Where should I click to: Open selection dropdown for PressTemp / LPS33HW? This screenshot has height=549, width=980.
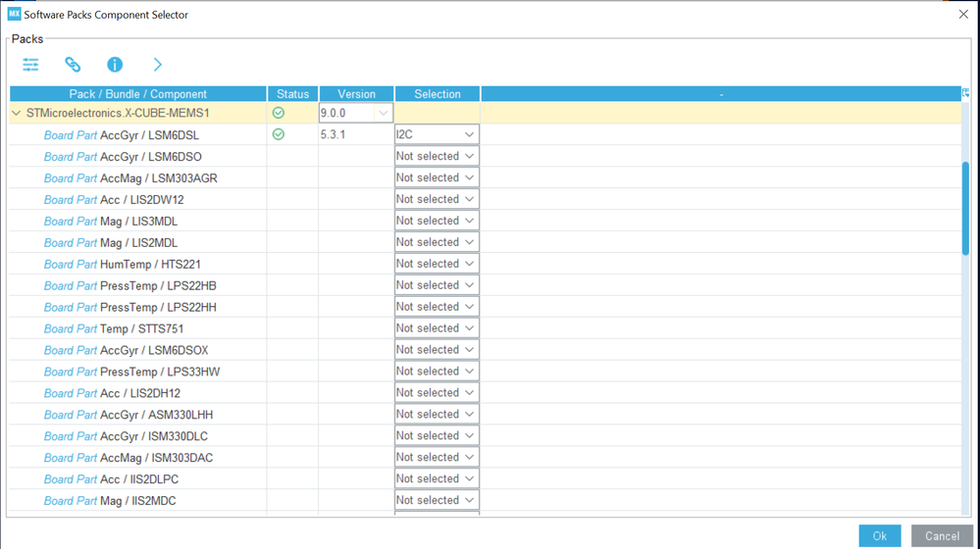click(437, 371)
